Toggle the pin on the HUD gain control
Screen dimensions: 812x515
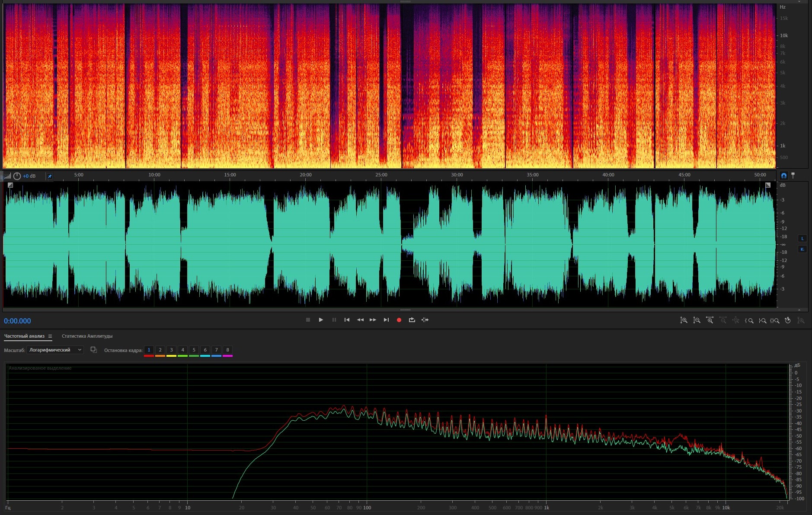(x=49, y=176)
